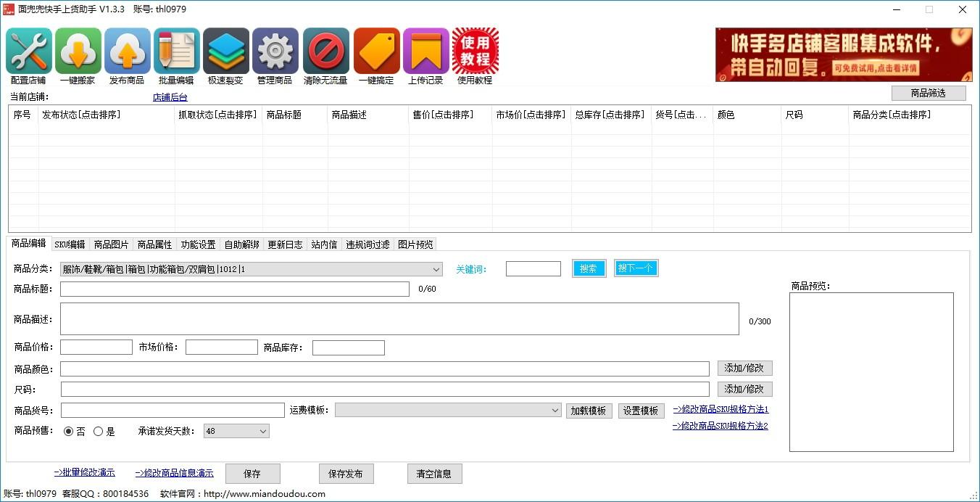Click the 商品标题 column header
This screenshot has height=502, width=980.
(x=295, y=115)
